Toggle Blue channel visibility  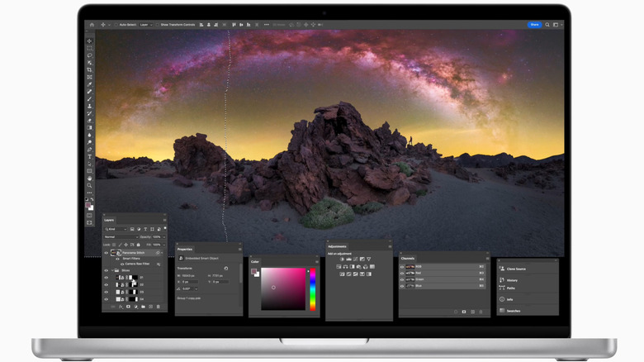402,286
